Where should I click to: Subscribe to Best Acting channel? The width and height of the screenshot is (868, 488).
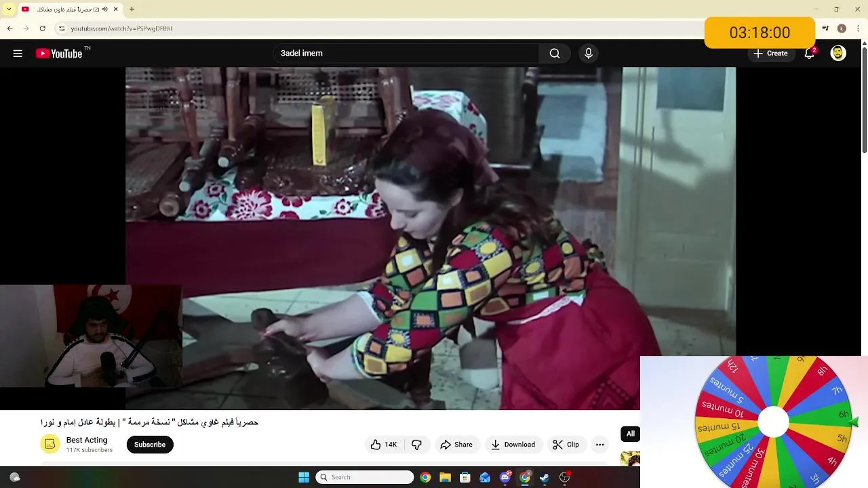(x=150, y=445)
